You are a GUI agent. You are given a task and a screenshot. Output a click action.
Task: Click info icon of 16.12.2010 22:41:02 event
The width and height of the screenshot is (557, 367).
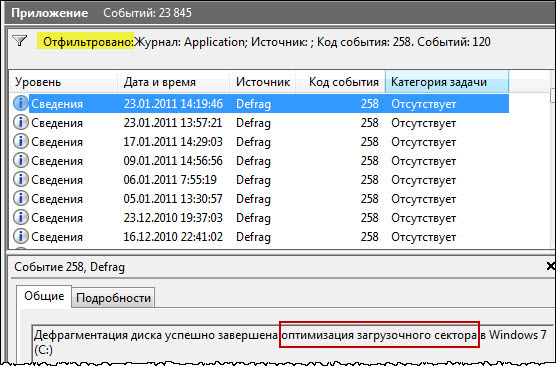[21, 237]
